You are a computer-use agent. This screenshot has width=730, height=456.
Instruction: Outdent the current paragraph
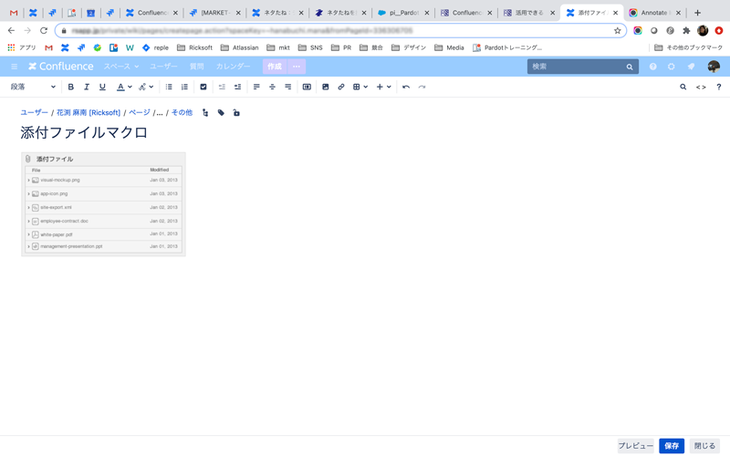(x=222, y=87)
